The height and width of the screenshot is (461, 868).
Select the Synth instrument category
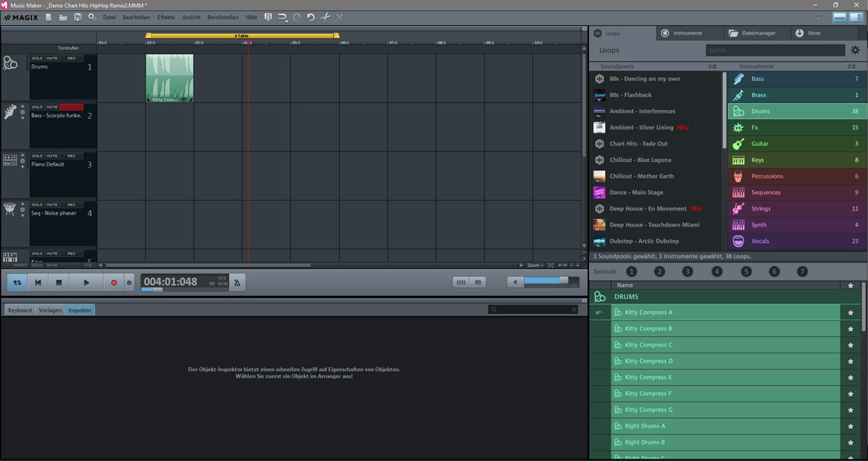(x=797, y=225)
